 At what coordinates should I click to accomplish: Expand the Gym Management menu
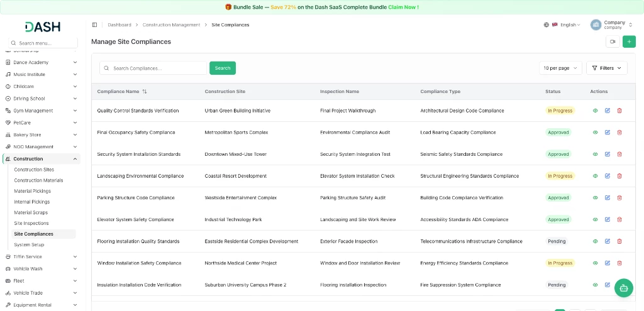click(42, 111)
